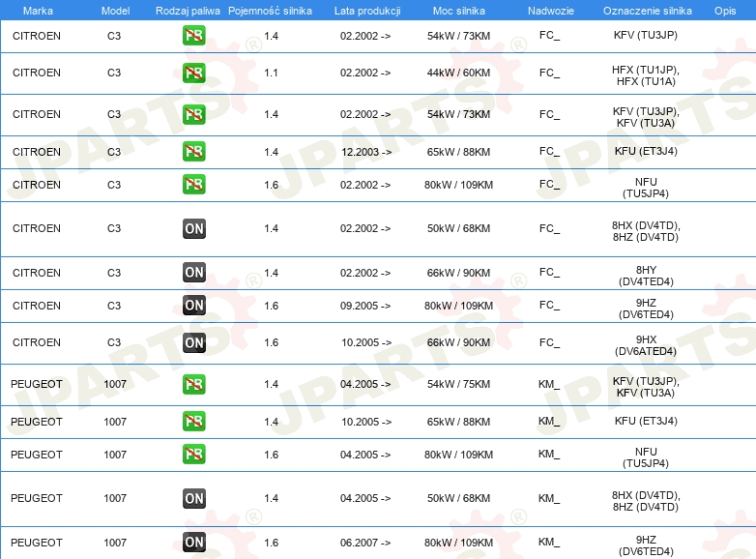Screen dimensions: 756x559
Task: Click petrol icon in Citroen C3 1.1 row
Action: (193, 73)
